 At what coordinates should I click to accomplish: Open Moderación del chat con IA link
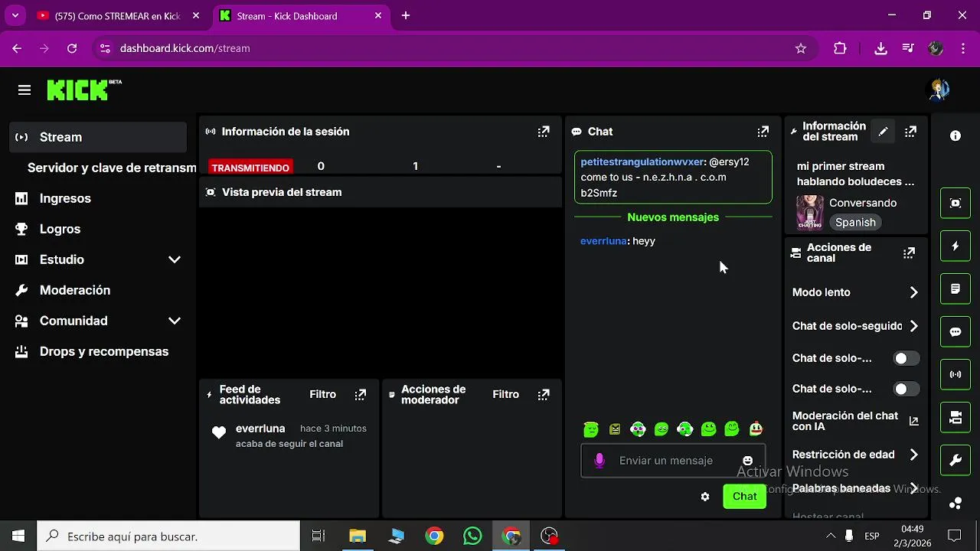pyautogui.click(x=854, y=421)
